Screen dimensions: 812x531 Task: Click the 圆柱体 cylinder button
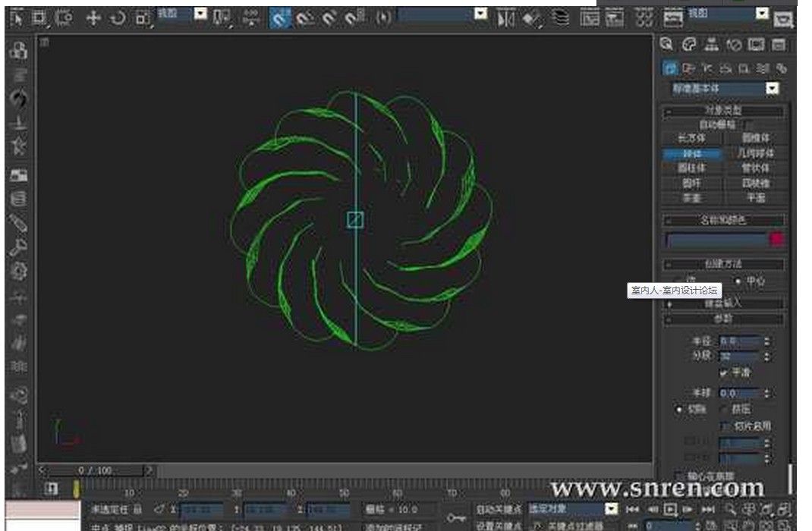[692, 168]
